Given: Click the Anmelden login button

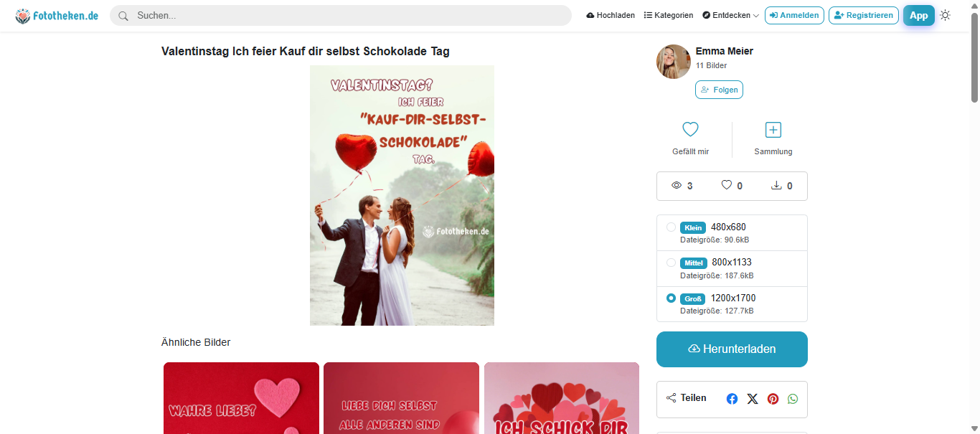Looking at the screenshot, I should (794, 15).
